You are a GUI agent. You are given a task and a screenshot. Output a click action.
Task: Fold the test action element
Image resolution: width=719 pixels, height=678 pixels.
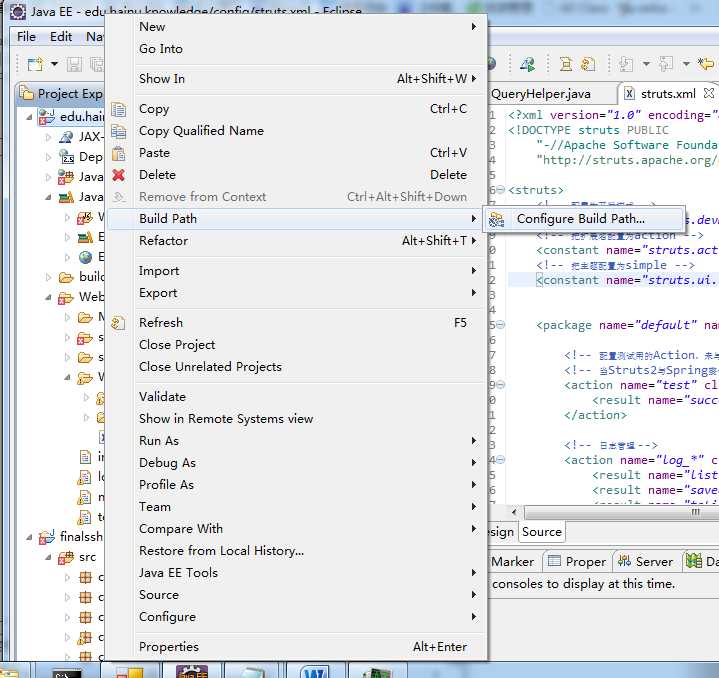pyautogui.click(x=501, y=385)
